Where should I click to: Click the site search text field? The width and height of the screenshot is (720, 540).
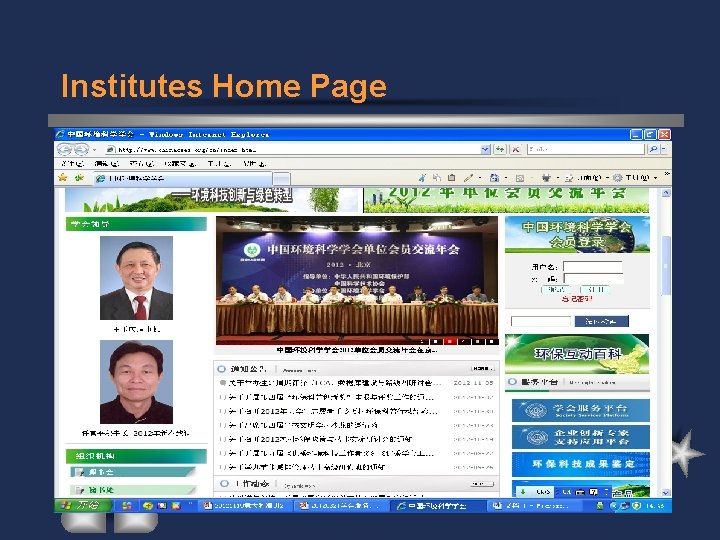point(540,321)
